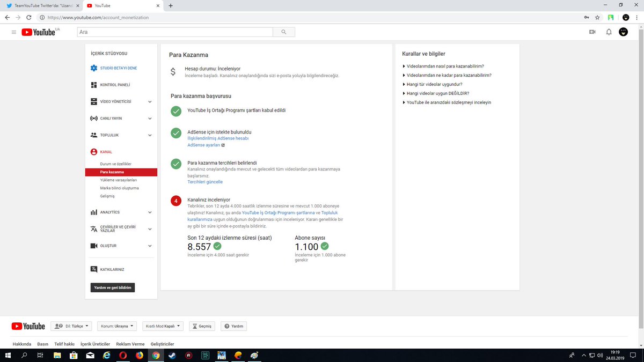
Task: Click the Canlı Yayın broadcast icon
Action: click(x=94, y=118)
